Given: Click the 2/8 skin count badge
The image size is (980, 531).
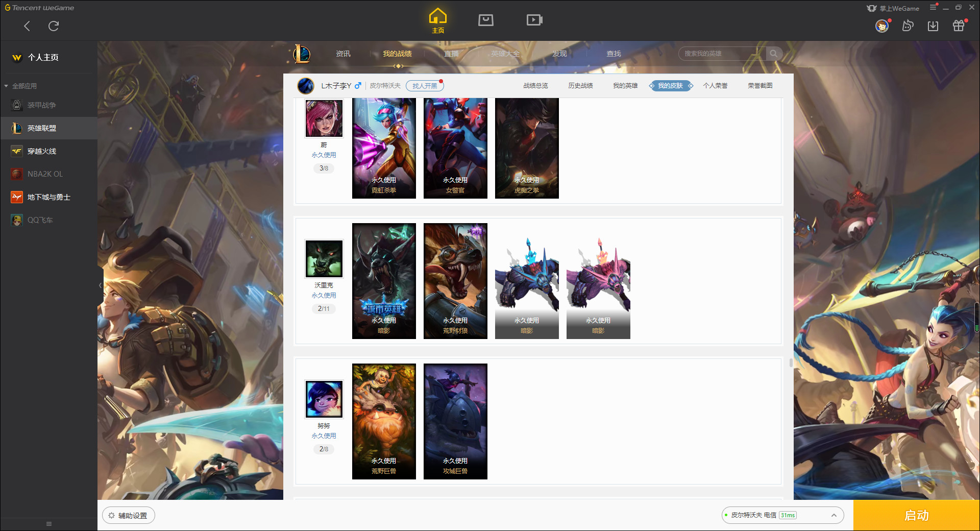Looking at the screenshot, I should pos(324,449).
